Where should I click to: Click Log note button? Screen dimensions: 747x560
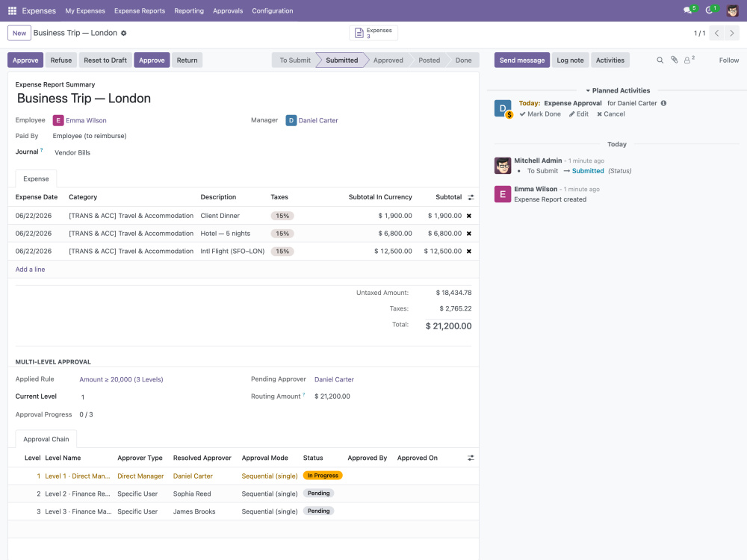point(570,60)
